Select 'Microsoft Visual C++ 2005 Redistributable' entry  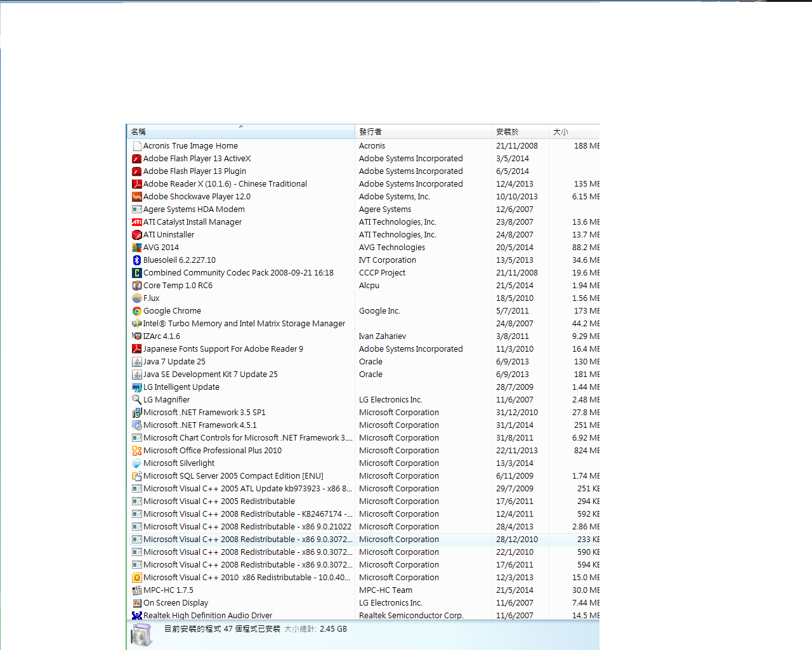click(x=363, y=501)
